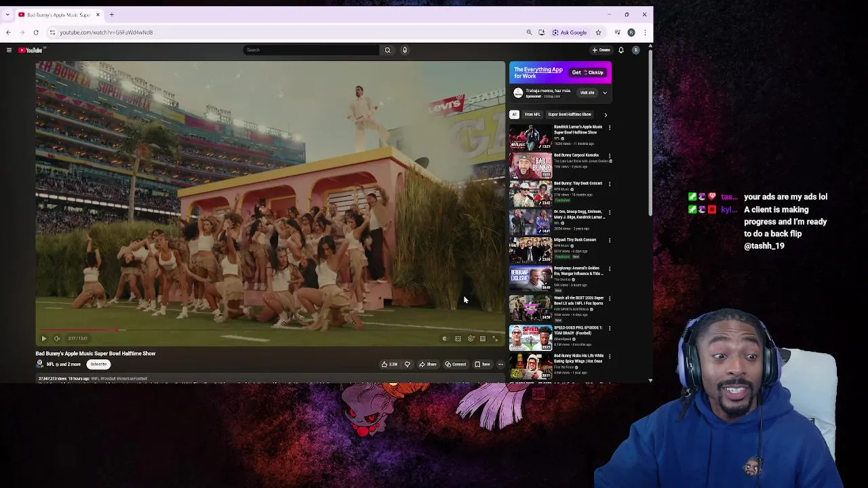This screenshot has height=488, width=868.
Task: Seek on the red video progress bar
Action: [x=270, y=331]
